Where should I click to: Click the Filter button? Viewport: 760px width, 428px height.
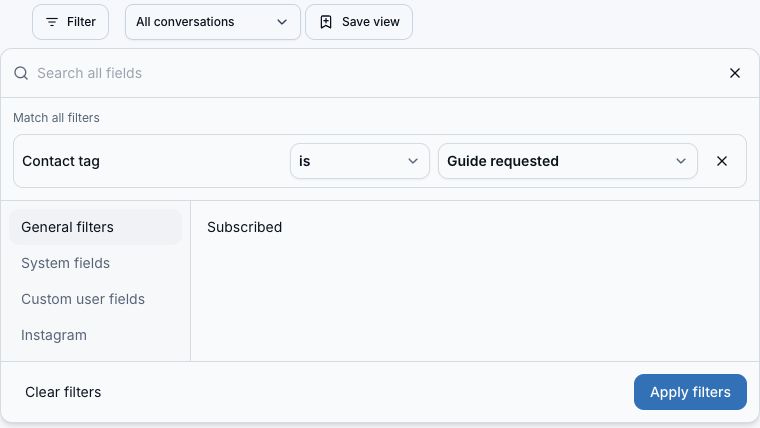[70, 22]
